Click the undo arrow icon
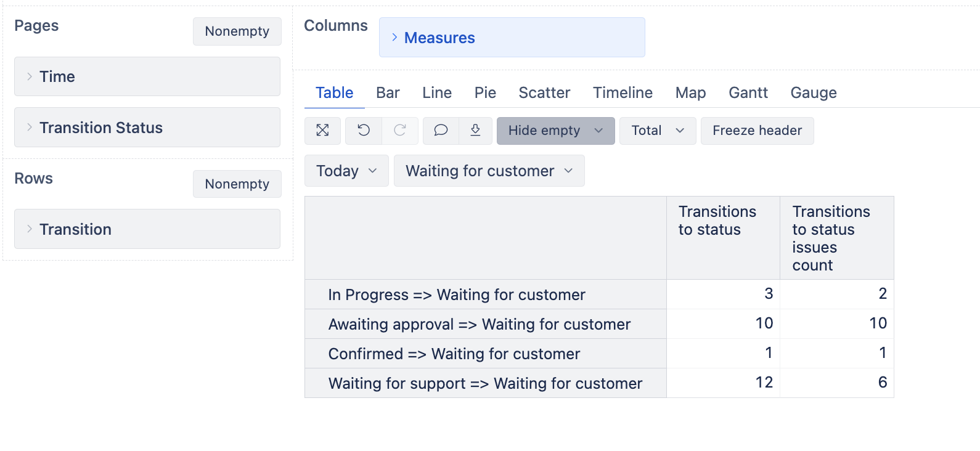The image size is (980, 451). [x=364, y=130]
